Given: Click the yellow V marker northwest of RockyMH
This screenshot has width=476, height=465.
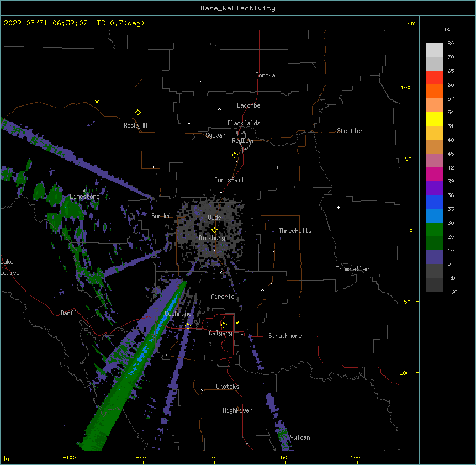Looking at the screenshot, I should pyautogui.click(x=97, y=102).
